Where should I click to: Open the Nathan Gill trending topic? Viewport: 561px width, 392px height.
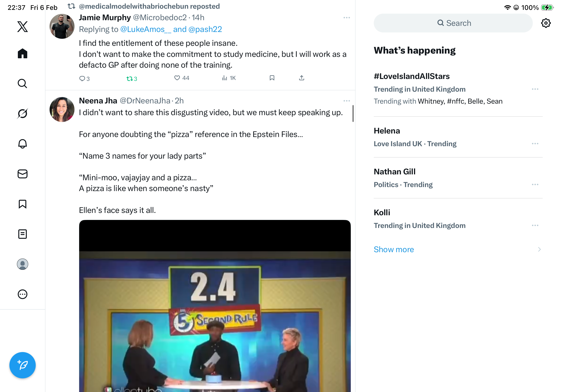click(394, 172)
